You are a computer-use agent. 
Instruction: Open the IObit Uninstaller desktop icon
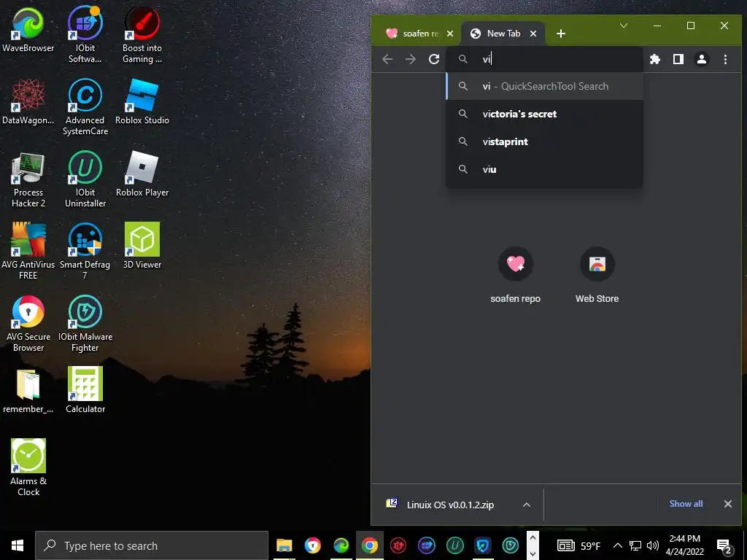pos(85,179)
